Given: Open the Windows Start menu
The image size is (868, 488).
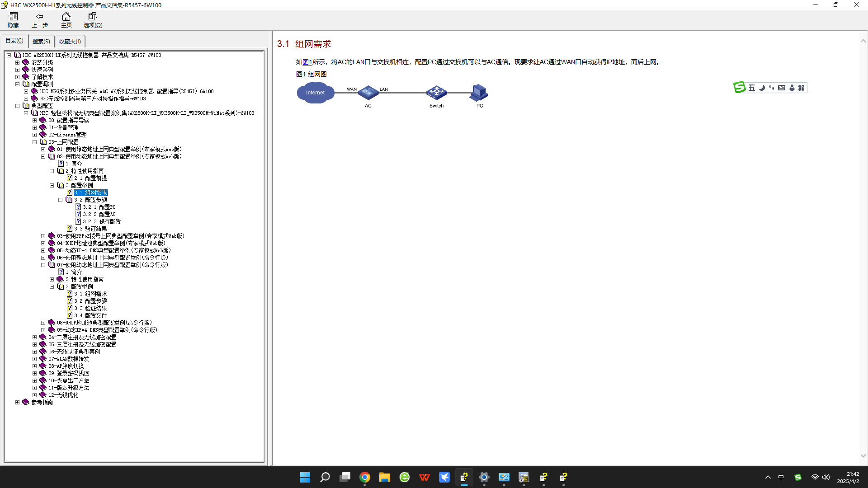Looking at the screenshot, I should (x=305, y=477).
